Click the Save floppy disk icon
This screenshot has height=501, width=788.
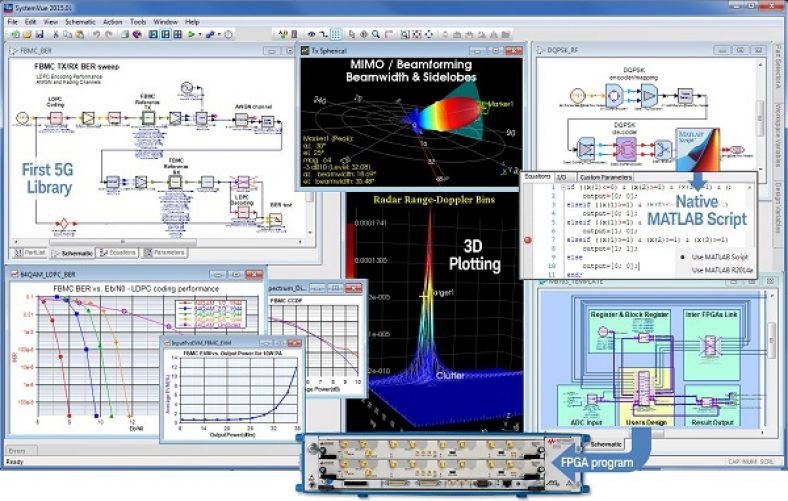pyautogui.click(x=40, y=35)
